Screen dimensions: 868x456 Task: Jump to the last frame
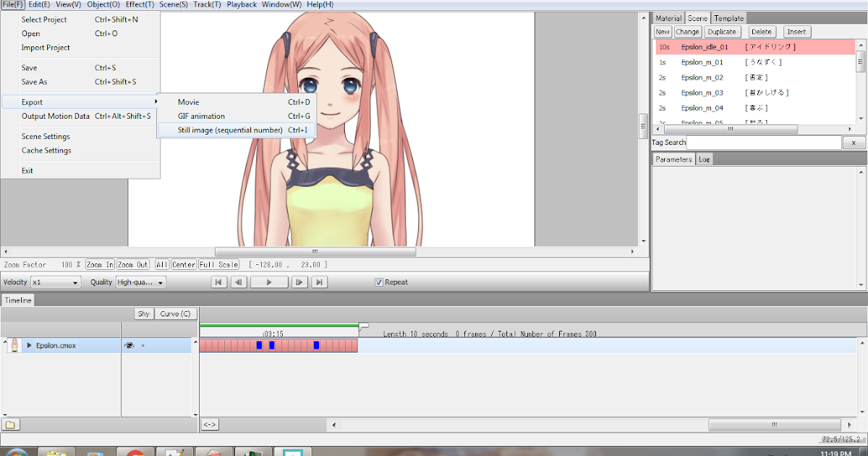point(319,282)
